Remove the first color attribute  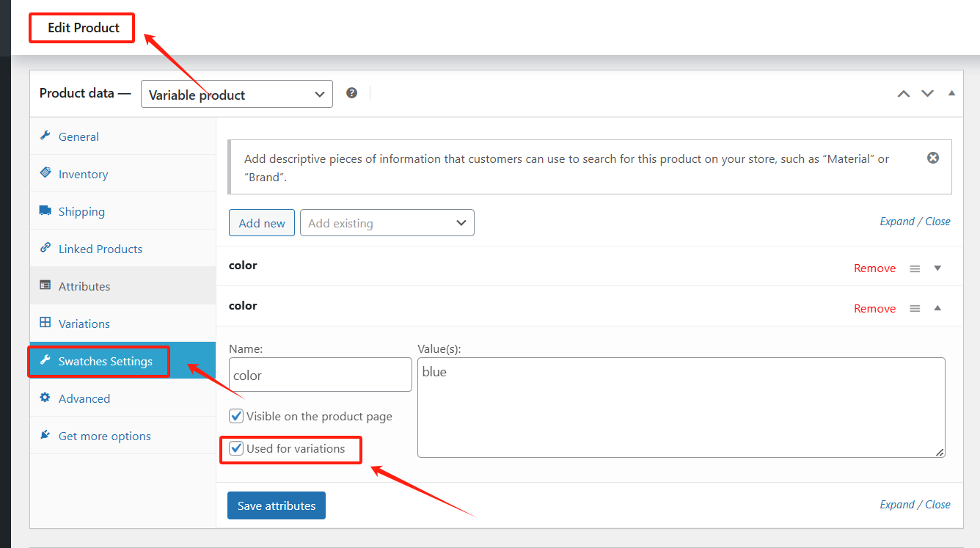tap(874, 268)
